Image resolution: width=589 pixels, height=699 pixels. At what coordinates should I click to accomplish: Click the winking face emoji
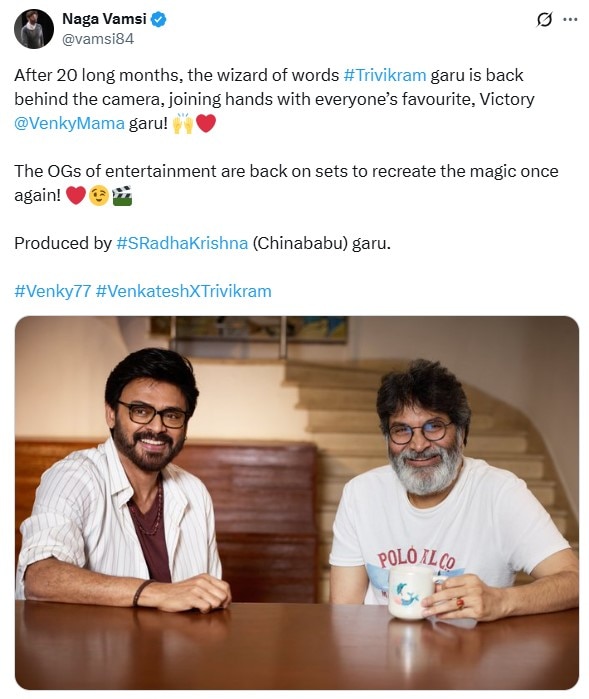pos(99,196)
